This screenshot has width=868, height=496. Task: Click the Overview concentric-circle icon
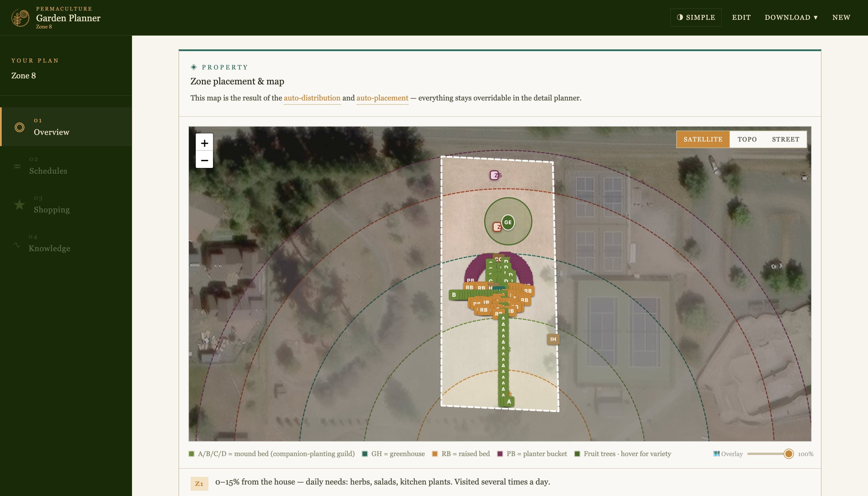20,127
